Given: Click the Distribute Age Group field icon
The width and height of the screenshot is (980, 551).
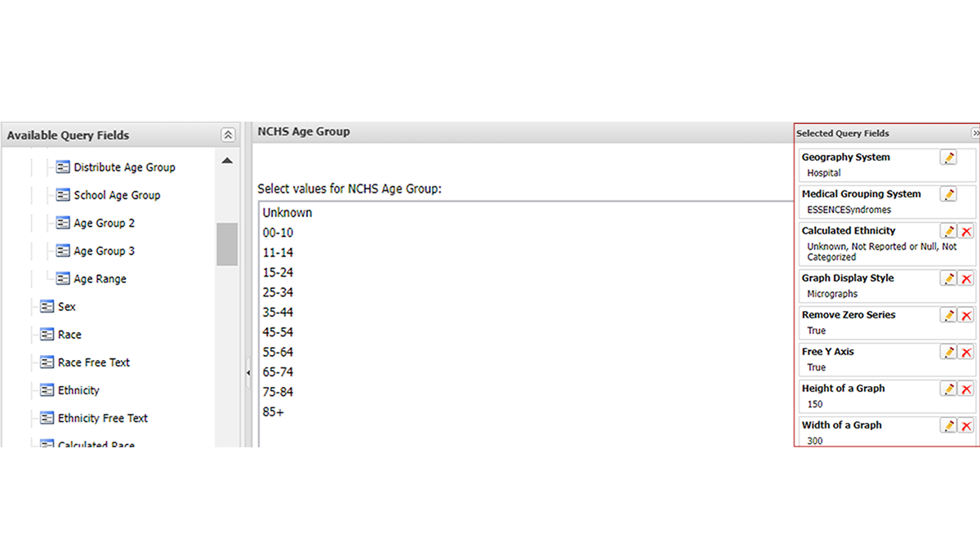Looking at the screenshot, I should 63,167.
